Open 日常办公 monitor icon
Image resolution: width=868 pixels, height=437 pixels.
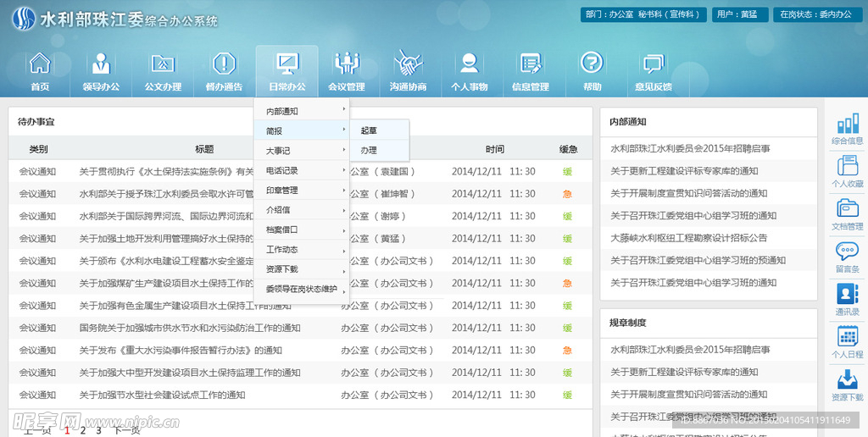(x=287, y=64)
